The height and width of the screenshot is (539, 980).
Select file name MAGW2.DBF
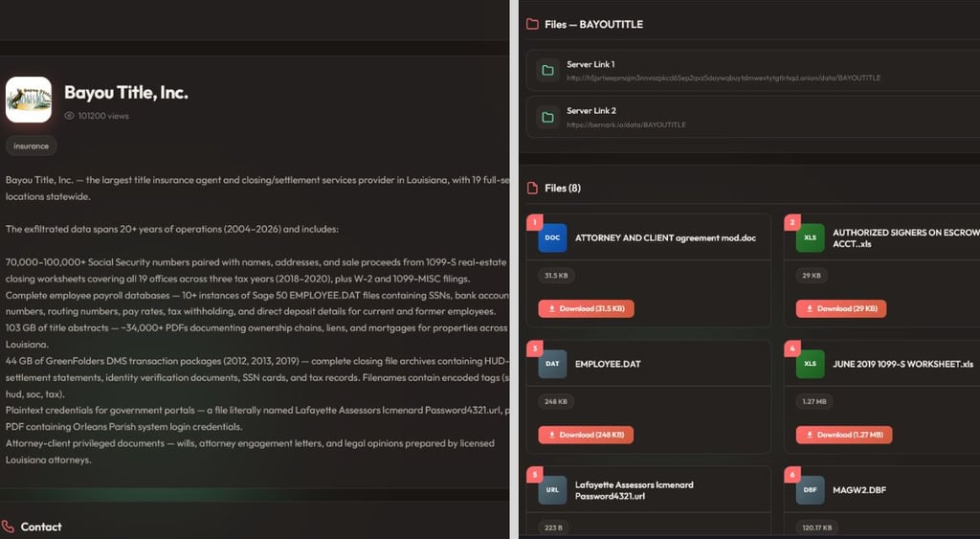pos(859,490)
